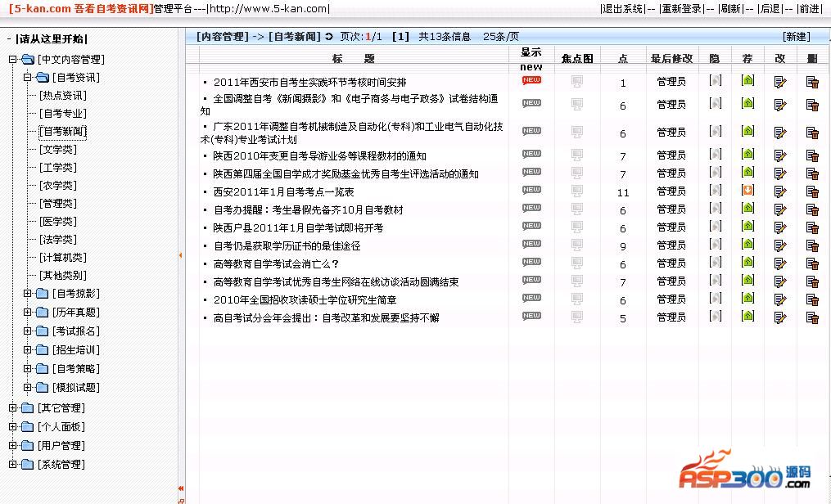Delete the 陕西2010年变更自考导游业务 article

(812, 155)
